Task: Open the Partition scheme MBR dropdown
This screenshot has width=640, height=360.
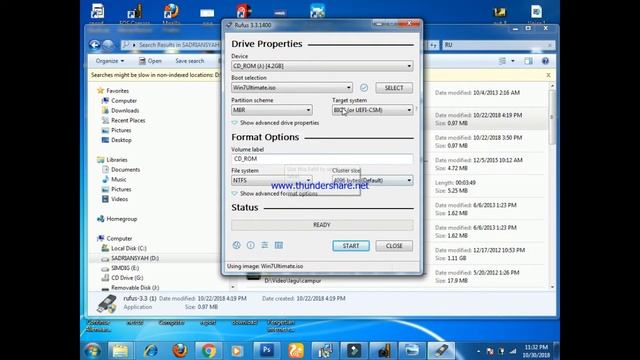Action: (272, 110)
